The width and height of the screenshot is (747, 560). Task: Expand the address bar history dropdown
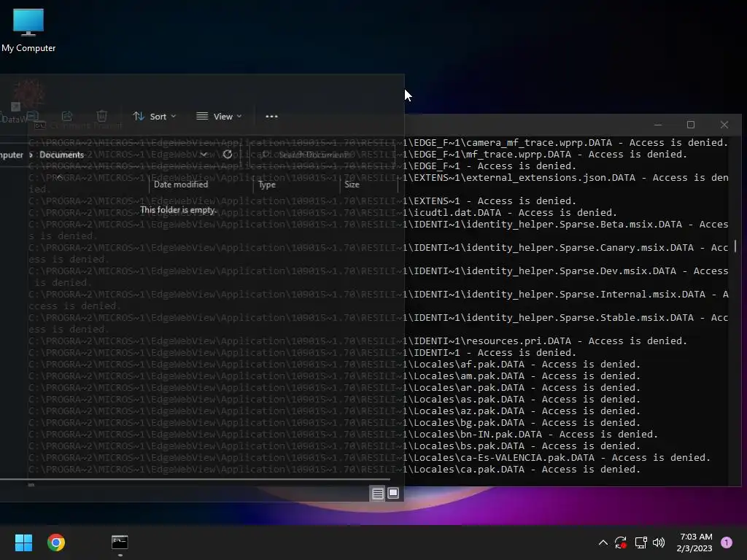204,155
